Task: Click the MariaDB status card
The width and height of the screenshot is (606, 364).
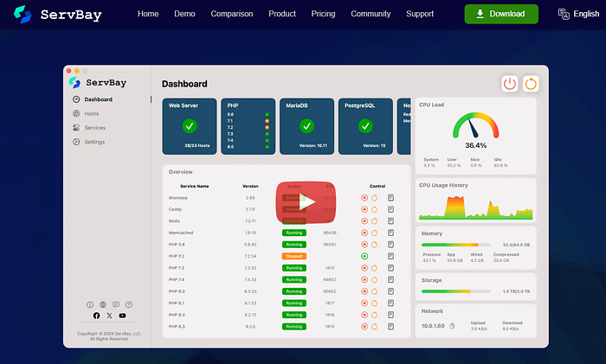Action: coord(306,126)
